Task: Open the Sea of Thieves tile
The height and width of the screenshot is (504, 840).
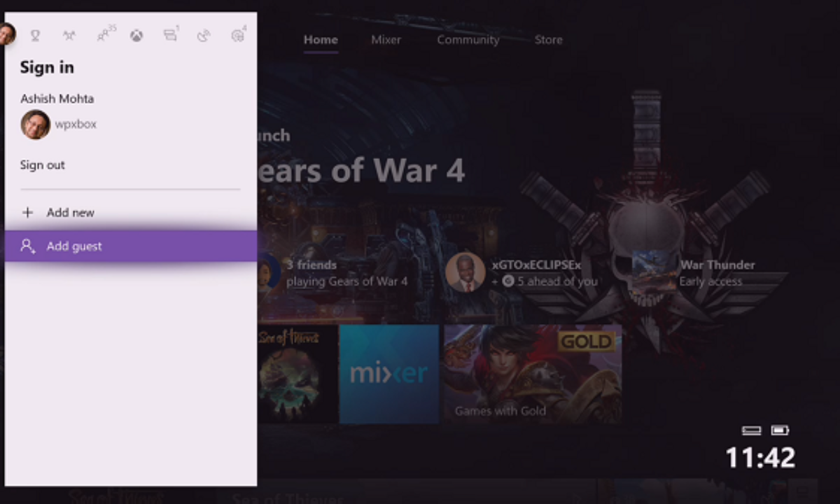Action: point(297,374)
